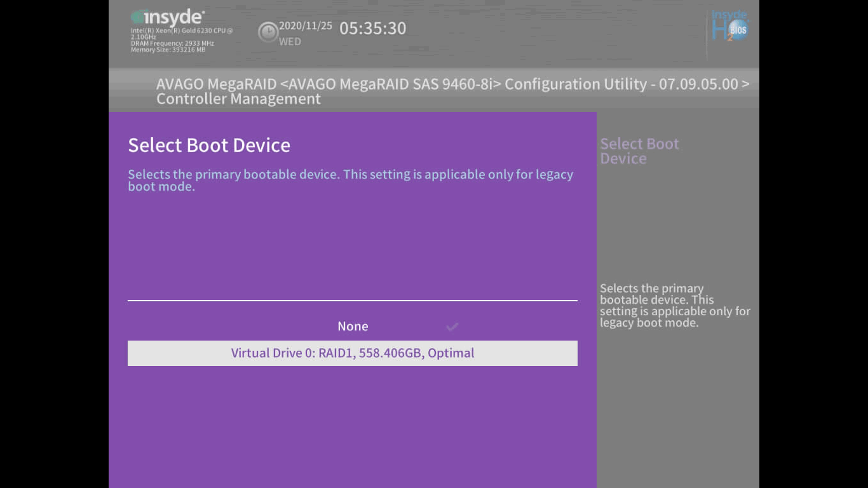
Task: Click the 05:35:30 time display
Action: 372,29
